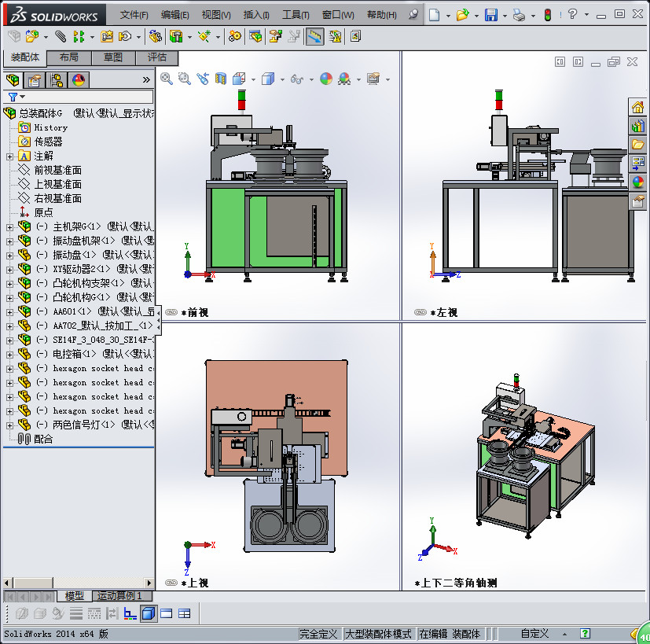
Task: Switch to the 布局 tab
Action: [69, 57]
